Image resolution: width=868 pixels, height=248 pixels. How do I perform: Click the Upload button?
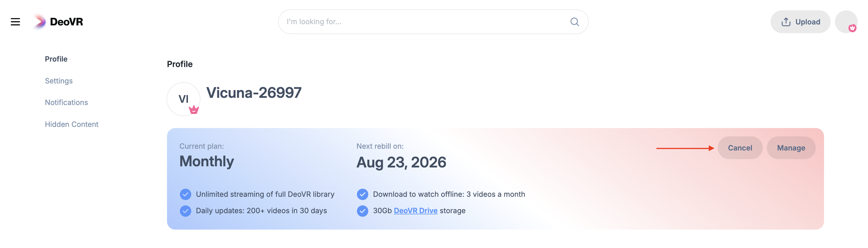800,22
